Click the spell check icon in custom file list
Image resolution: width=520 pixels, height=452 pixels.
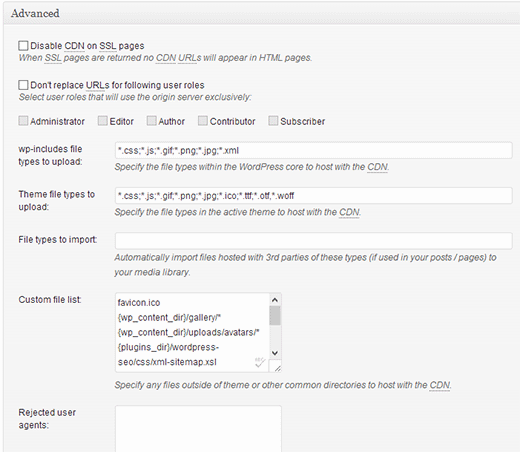coord(260,362)
